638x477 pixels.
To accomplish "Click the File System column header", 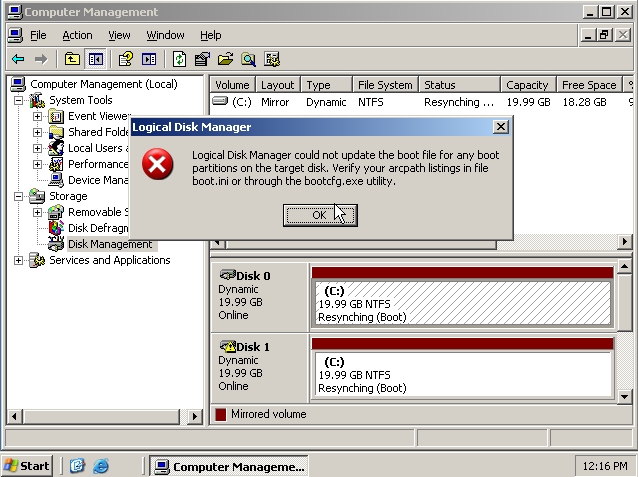I will (386, 85).
